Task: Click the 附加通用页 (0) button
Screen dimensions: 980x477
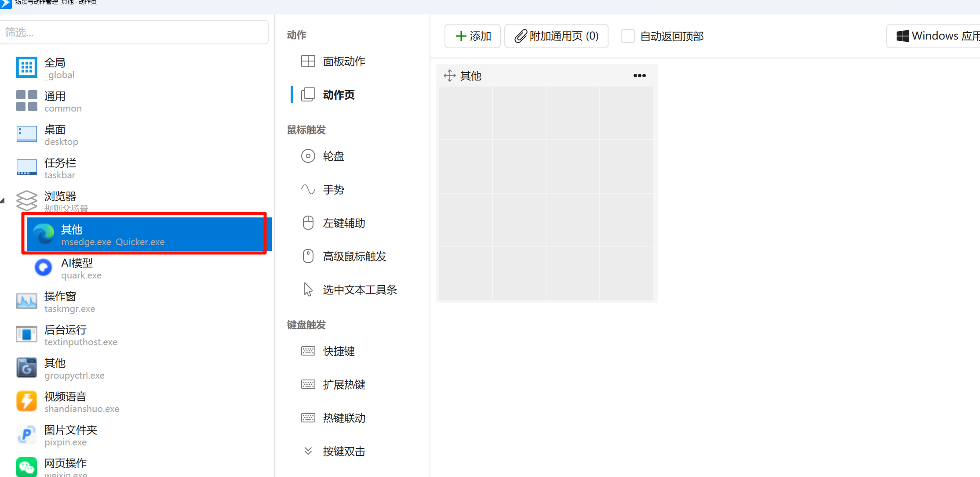Action: tap(557, 36)
